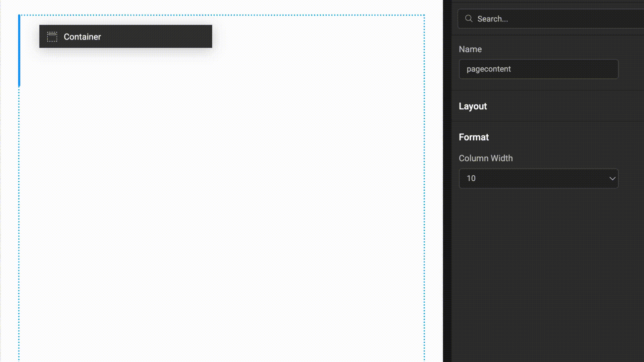This screenshot has width=644, height=362.
Task: Select the dashed-box icon on the Container toolbar
Action: point(52,37)
